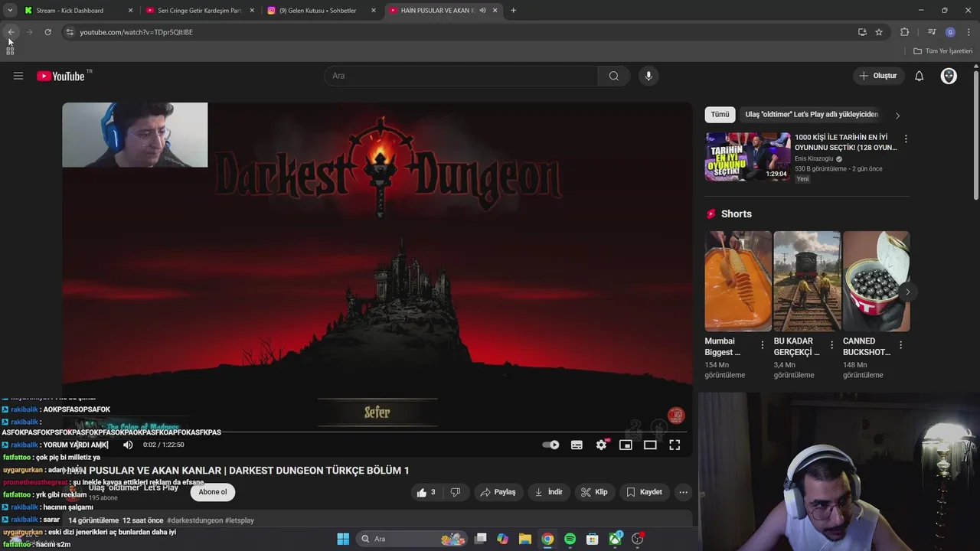
Task: Switch to Seri Cringe Getir Kardeşim tab
Action: point(199,11)
